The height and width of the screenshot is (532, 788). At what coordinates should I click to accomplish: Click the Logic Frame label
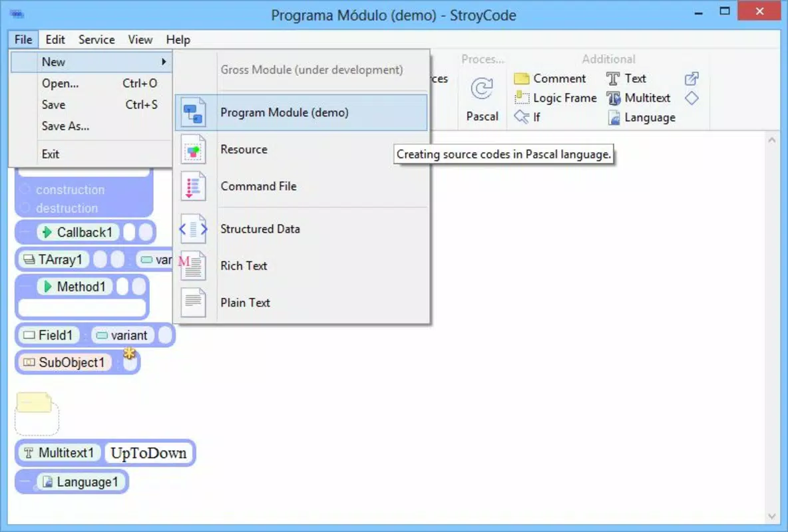(x=565, y=98)
